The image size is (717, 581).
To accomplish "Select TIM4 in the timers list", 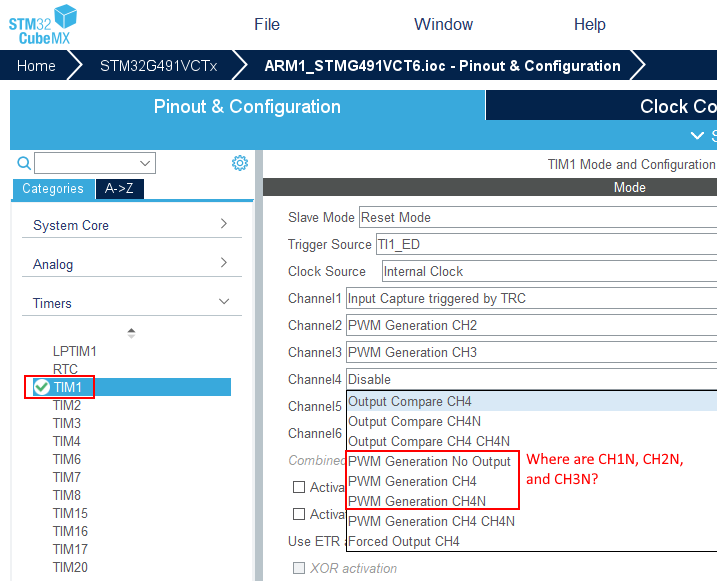I will 67,441.
